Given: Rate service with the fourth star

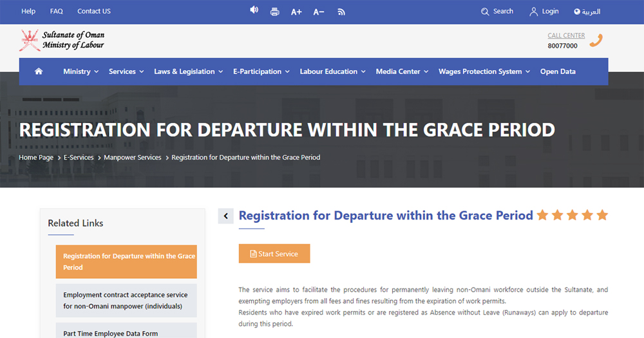Looking at the screenshot, I should pos(587,215).
